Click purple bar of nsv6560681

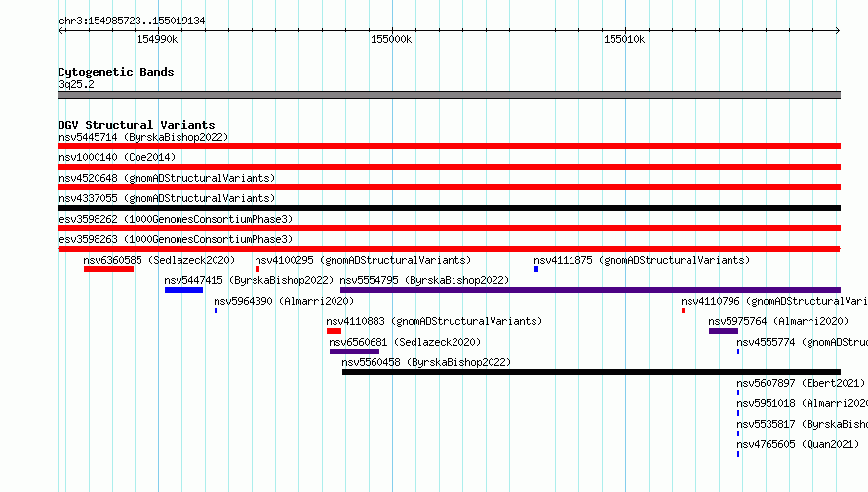click(354, 351)
